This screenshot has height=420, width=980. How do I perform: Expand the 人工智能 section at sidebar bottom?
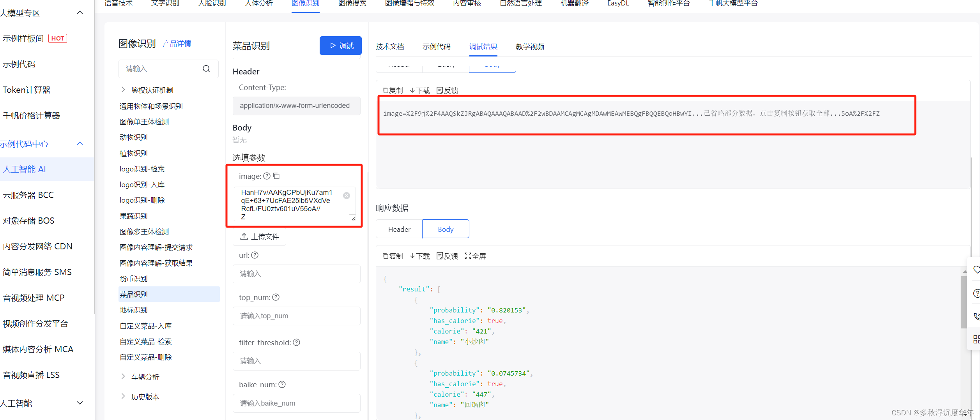click(80, 403)
